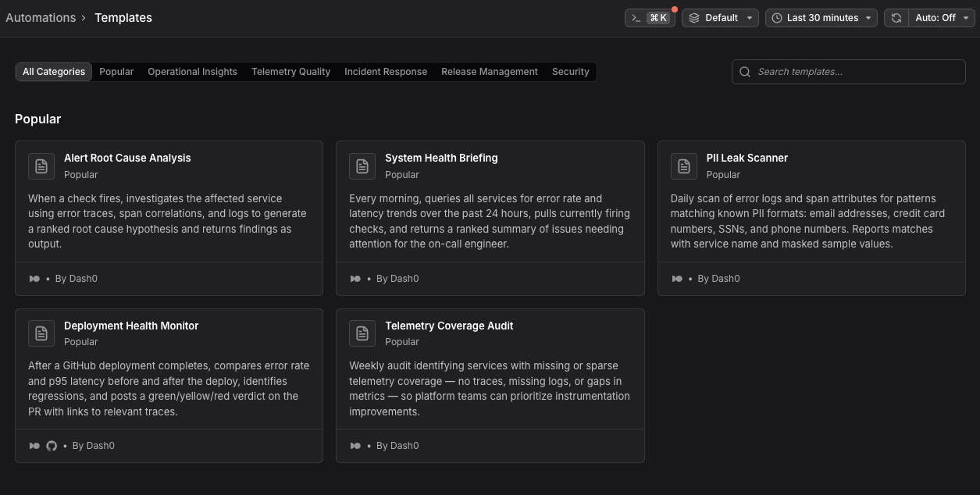Switch to the Operational Insights tab
Viewport: 980px width, 495px height.
192,72
